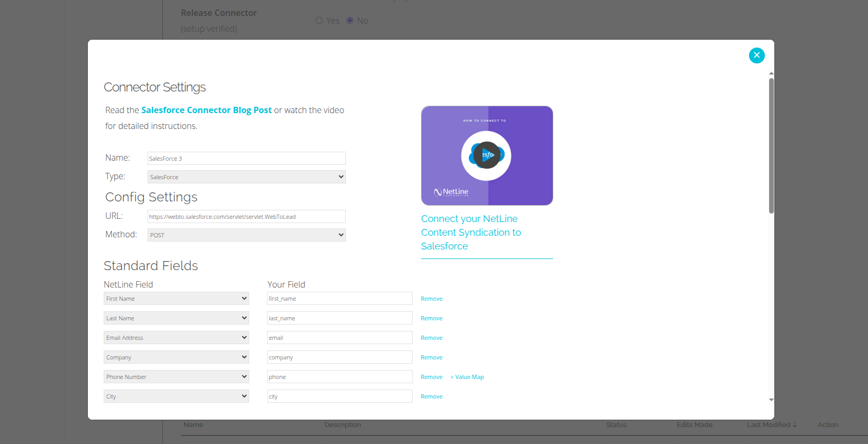Image resolution: width=868 pixels, height=444 pixels.
Task: Click the dialog's vertical scrollbar thumb
Action: [x=771, y=145]
